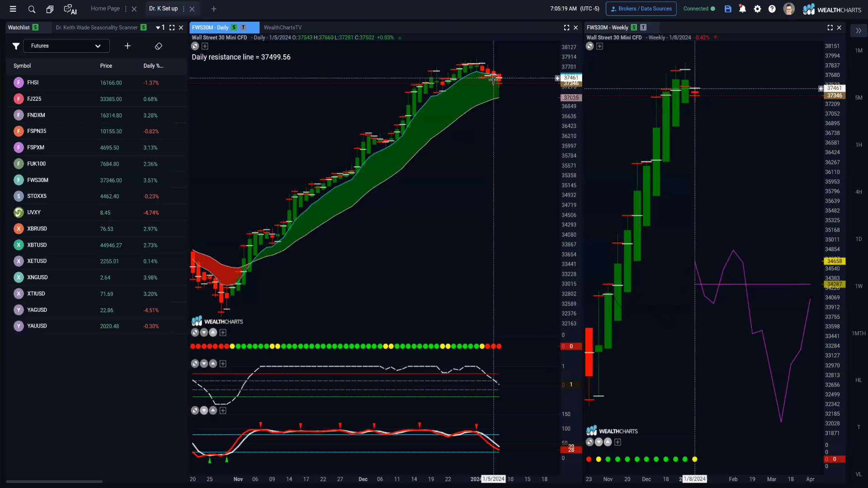Screen dimensions: 868x488
Task: Add indicator in daily chart main pane
Action: point(205,46)
